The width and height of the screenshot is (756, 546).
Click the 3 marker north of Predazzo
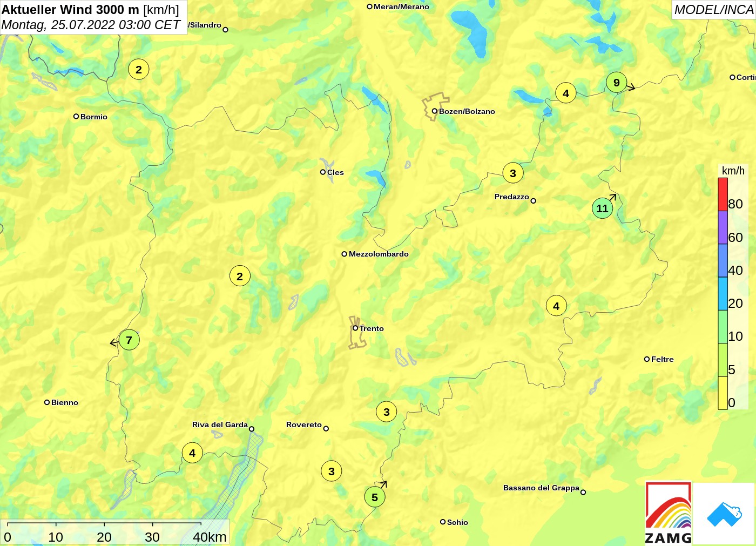tap(513, 173)
